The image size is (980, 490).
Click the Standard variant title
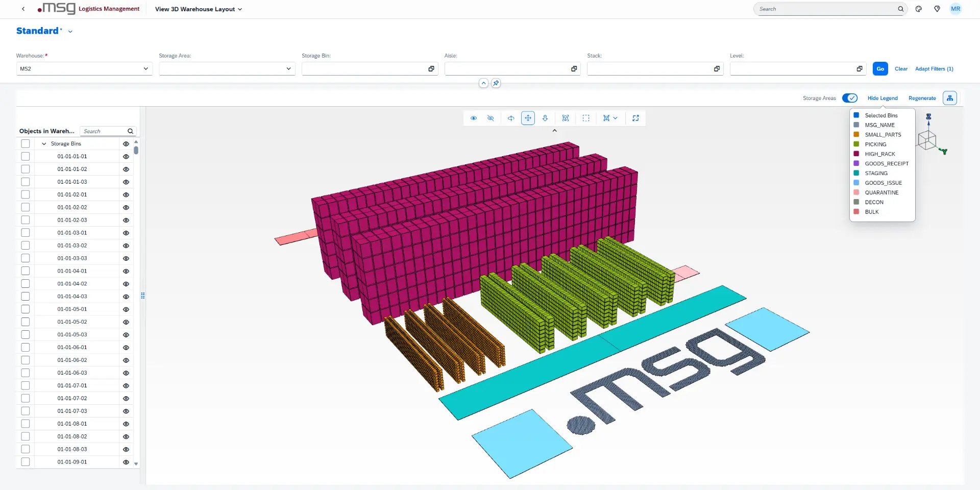(x=38, y=31)
